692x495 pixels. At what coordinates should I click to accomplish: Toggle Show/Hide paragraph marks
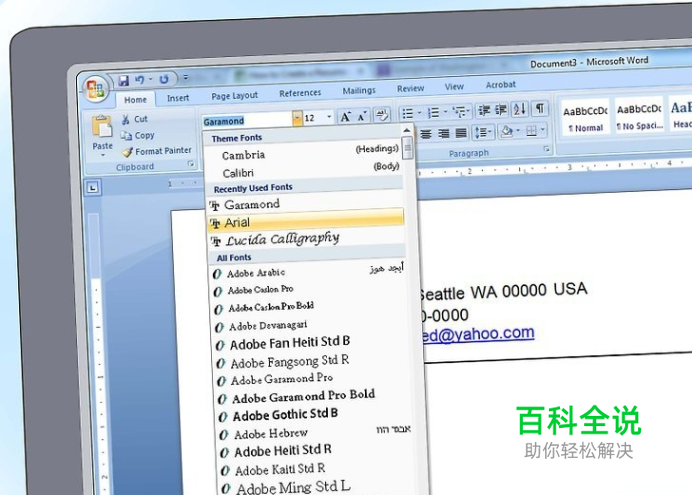(x=540, y=108)
